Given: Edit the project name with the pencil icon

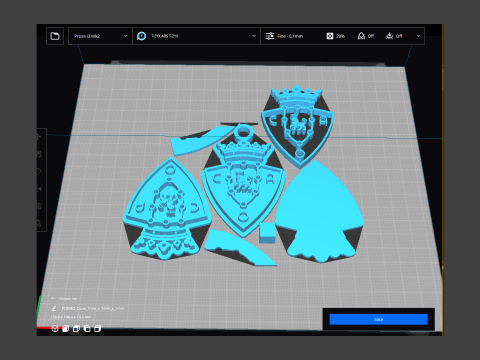Looking at the screenshot, I should pos(53,308).
